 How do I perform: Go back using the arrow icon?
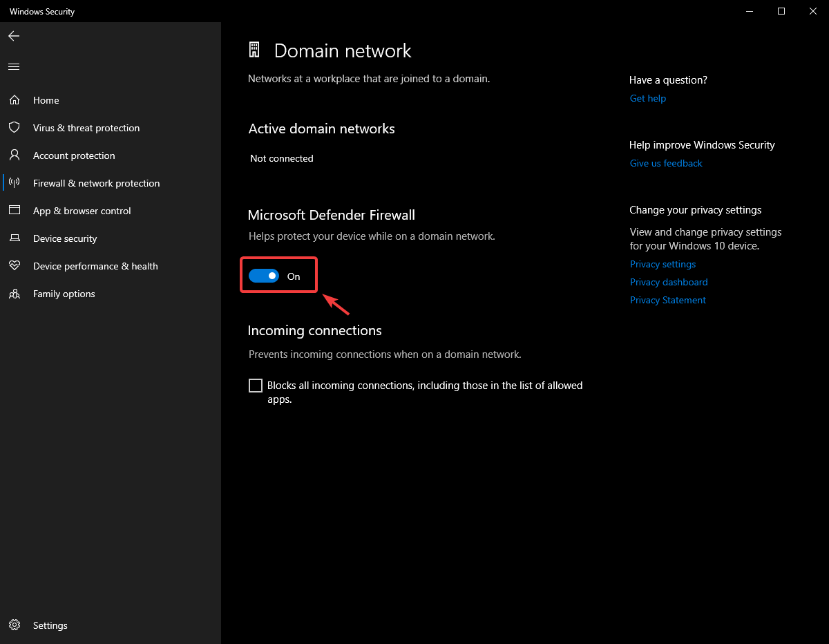pyautogui.click(x=14, y=35)
